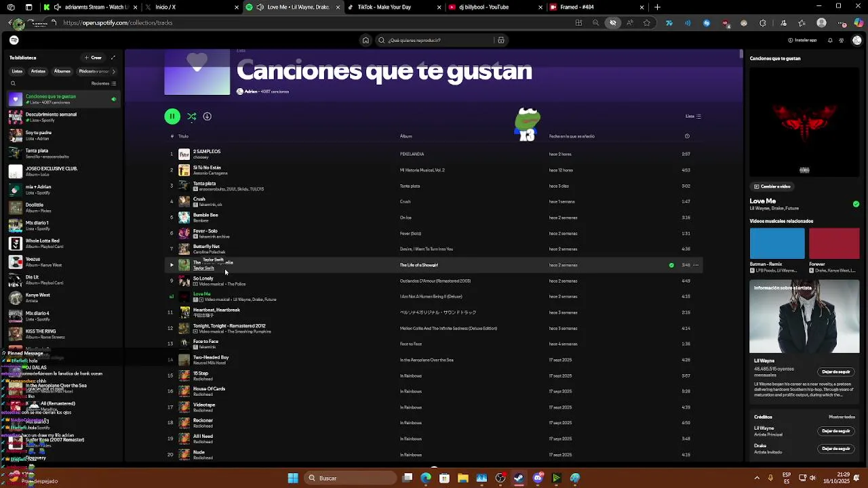This screenshot has height=488, width=868.
Task: Toggle the browser's crossed-eye tracking icon
Action: (x=613, y=22)
